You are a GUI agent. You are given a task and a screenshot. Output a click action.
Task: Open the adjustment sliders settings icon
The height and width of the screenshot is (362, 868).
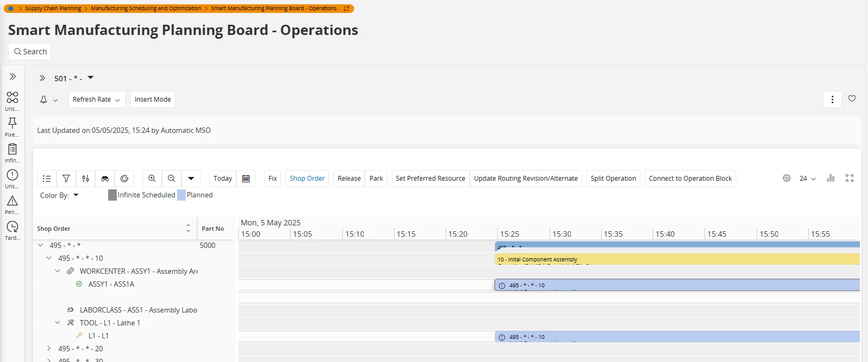[x=86, y=179]
